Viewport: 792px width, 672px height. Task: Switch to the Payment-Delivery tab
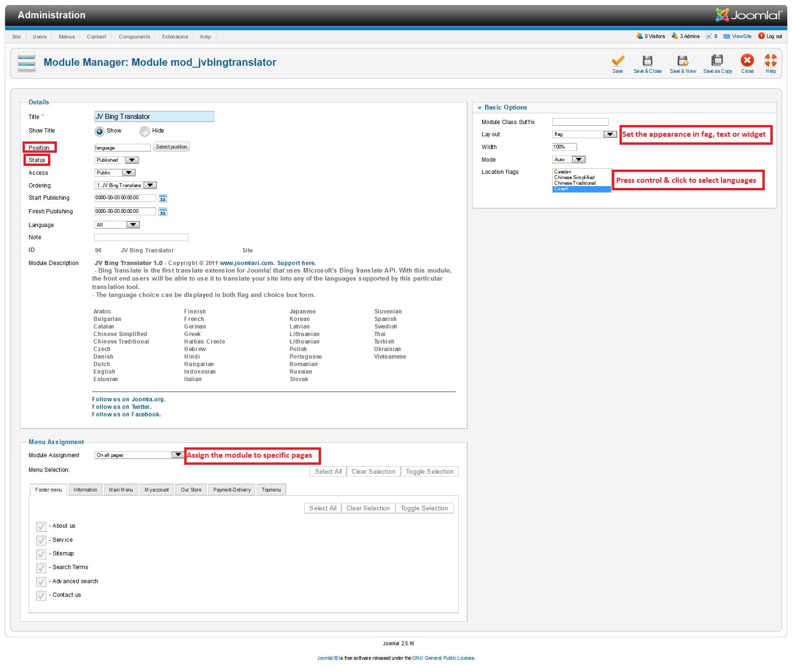point(232,490)
